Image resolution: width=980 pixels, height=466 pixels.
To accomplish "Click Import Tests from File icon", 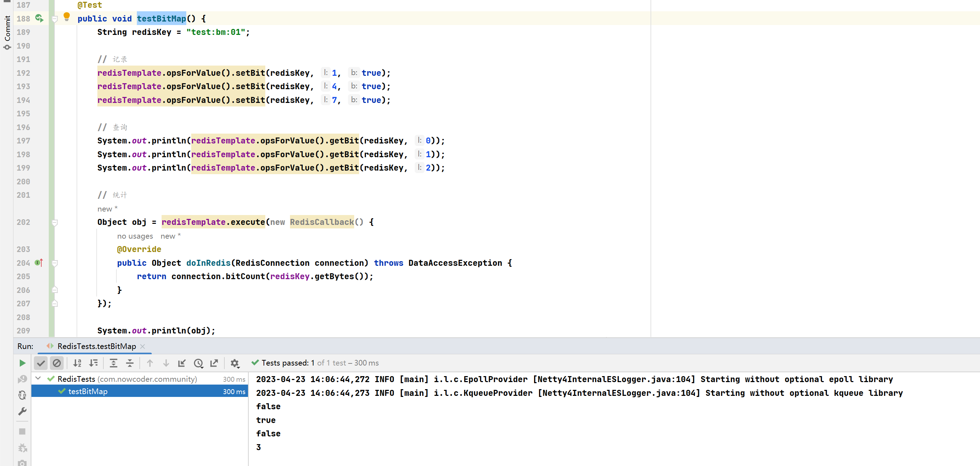I will click(182, 363).
